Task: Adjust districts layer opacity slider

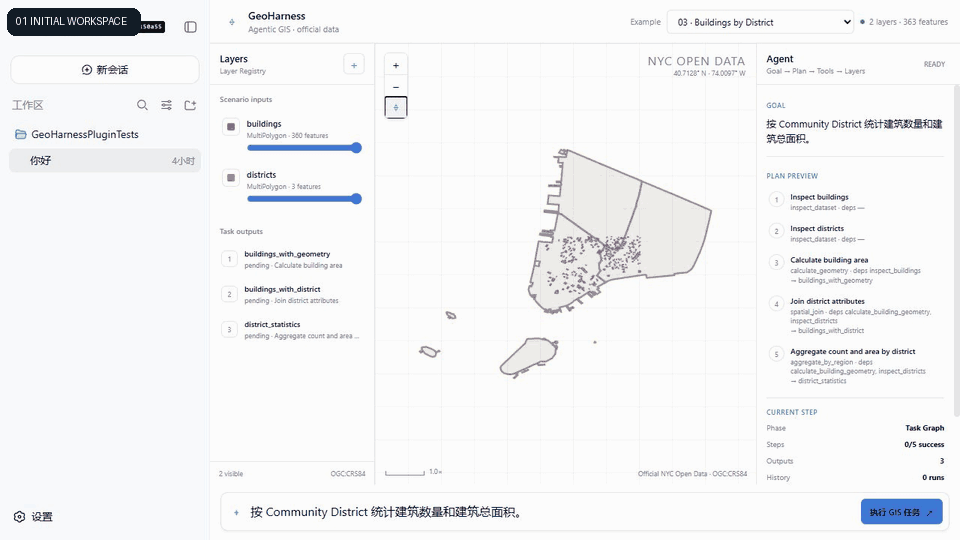Action: click(x=304, y=198)
